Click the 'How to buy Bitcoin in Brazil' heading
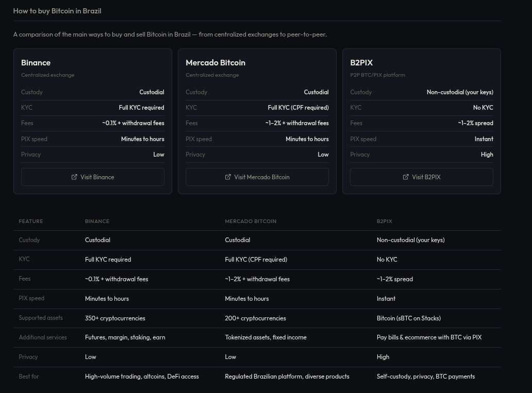The width and height of the screenshot is (532, 393). click(57, 11)
